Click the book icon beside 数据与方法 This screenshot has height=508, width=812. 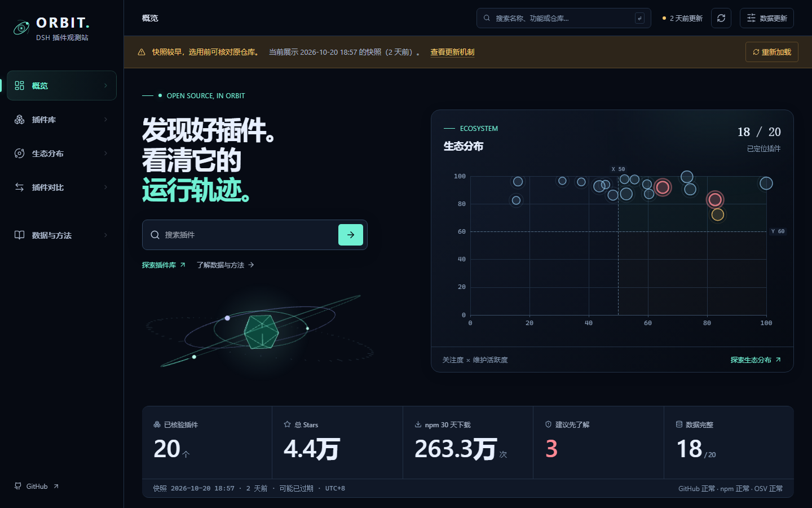tap(20, 235)
